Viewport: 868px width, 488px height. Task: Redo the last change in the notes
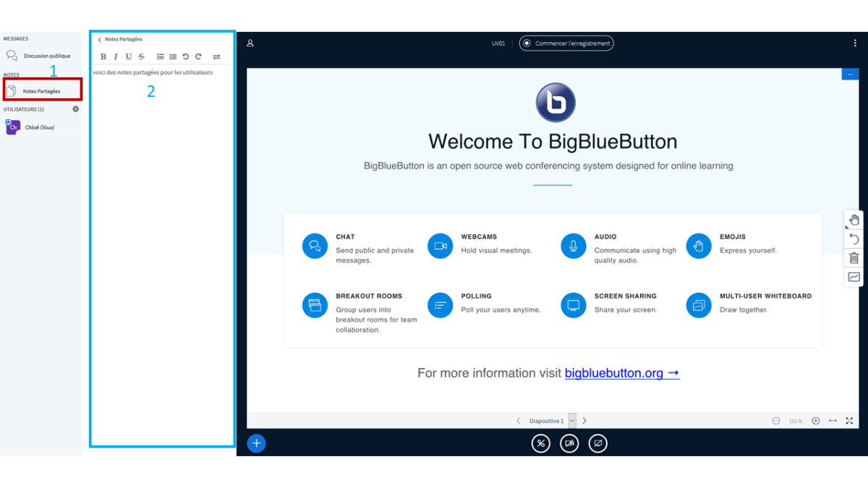tap(198, 56)
